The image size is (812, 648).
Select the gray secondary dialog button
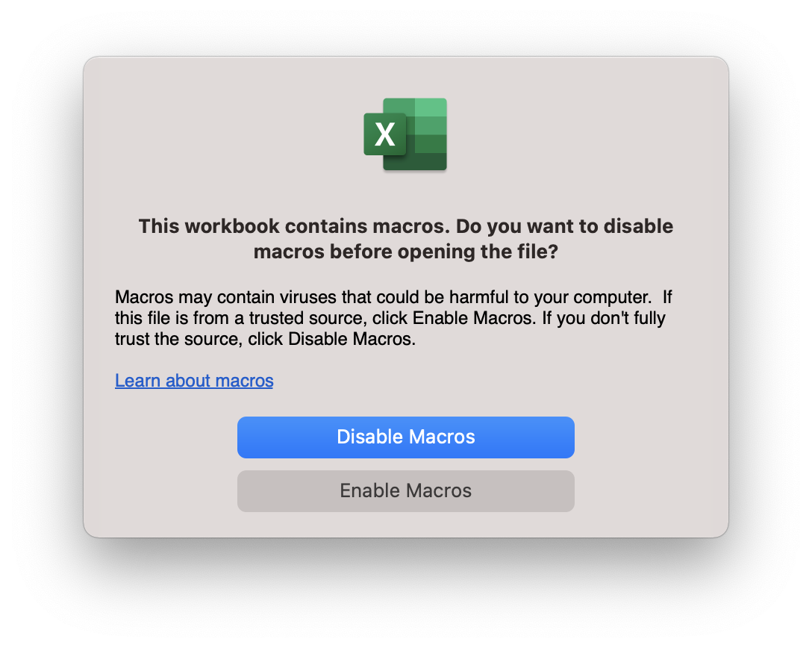[406, 491]
